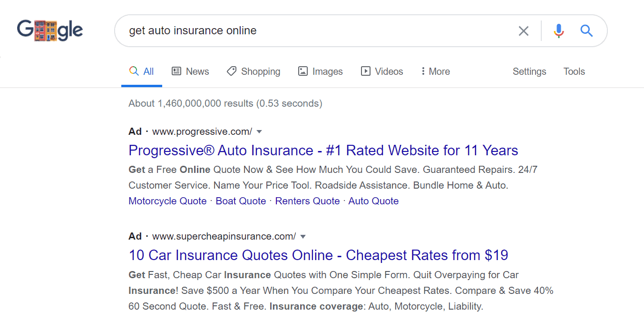Click the Google doodle logo
The width and height of the screenshot is (644, 322).
click(50, 30)
